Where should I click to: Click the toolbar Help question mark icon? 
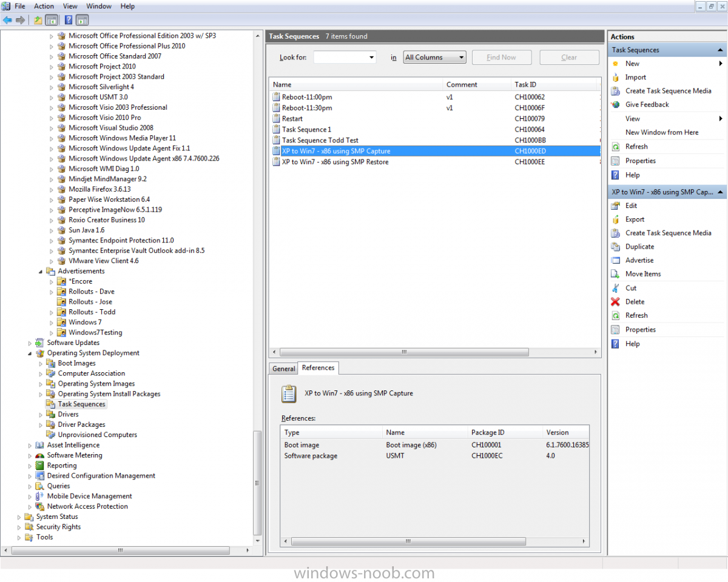click(69, 20)
